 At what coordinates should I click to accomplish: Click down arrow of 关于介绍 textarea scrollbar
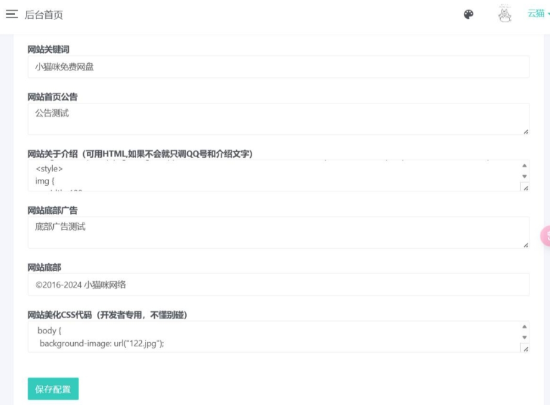coord(524,176)
